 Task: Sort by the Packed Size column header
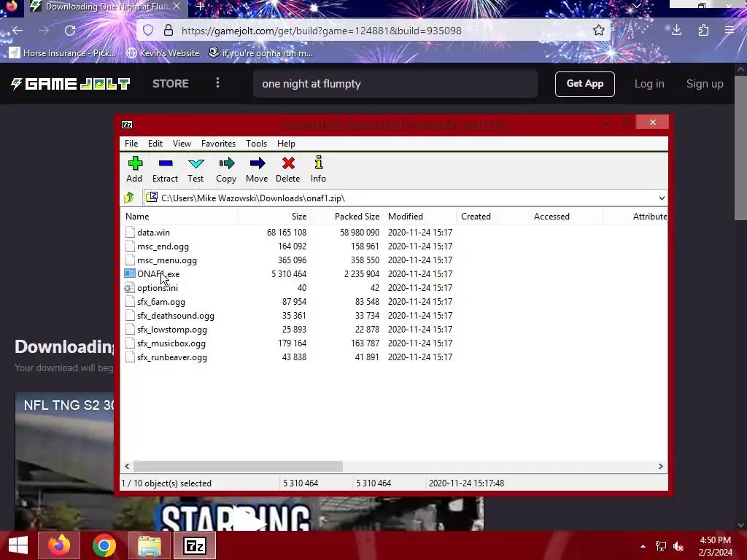[x=347, y=216]
